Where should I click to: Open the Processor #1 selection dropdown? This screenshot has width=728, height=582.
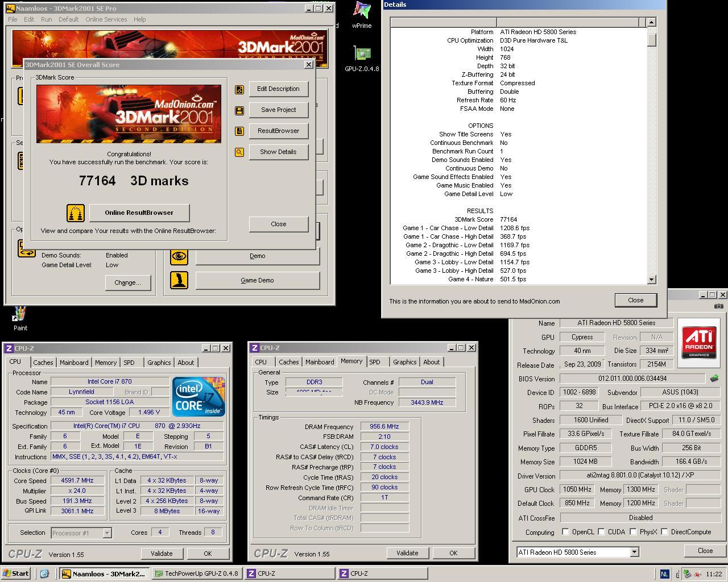pyautogui.click(x=107, y=533)
